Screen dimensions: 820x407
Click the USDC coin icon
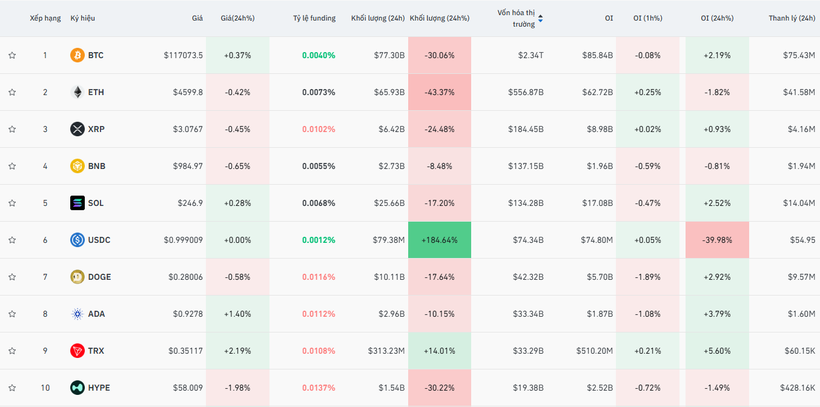coord(77,240)
